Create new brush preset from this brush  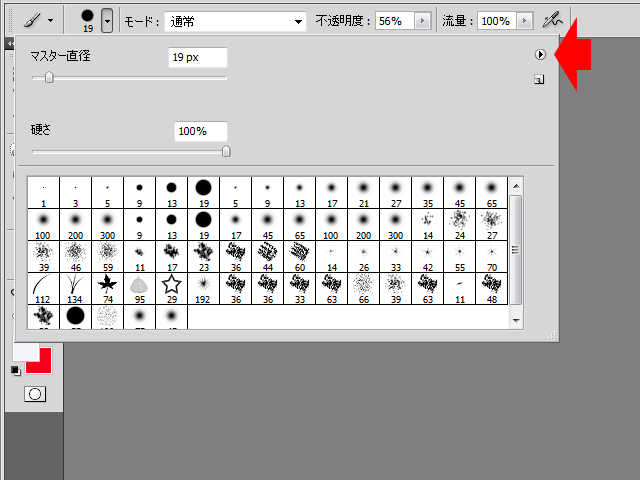click(x=540, y=79)
